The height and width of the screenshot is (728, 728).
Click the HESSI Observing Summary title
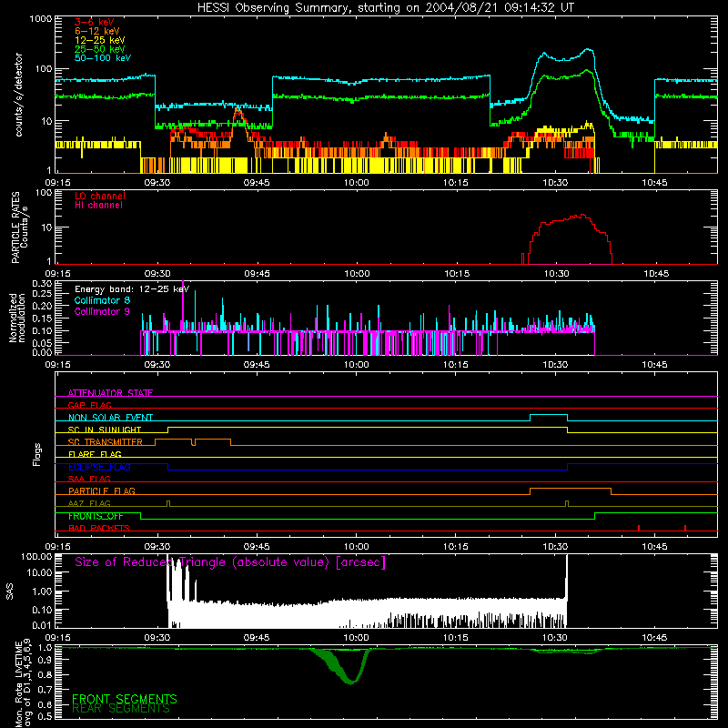[x=386, y=8]
